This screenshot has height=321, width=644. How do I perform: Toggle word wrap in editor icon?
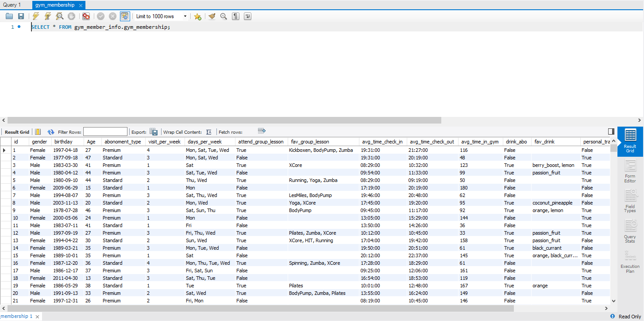(248, 16)
